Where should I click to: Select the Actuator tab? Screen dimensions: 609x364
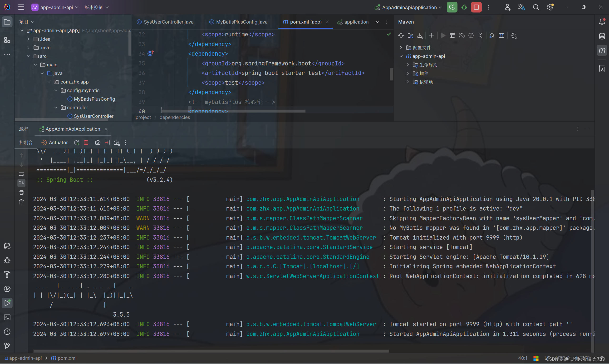(55, 143)
